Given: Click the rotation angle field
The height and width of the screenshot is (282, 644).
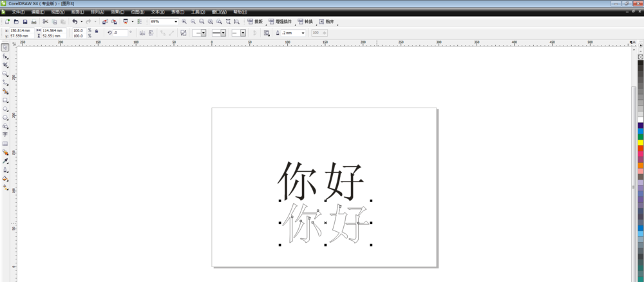Looking at the screenshot, I should (x=120, y=33).
